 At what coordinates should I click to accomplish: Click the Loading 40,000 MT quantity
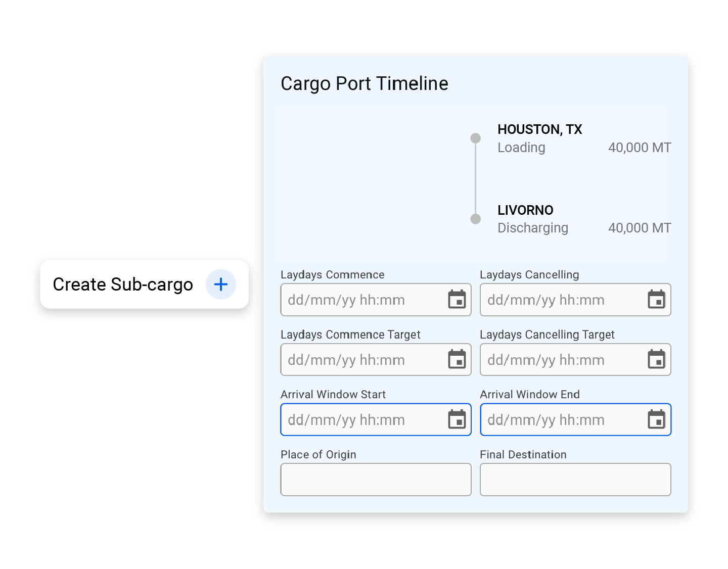coord(640,148)
